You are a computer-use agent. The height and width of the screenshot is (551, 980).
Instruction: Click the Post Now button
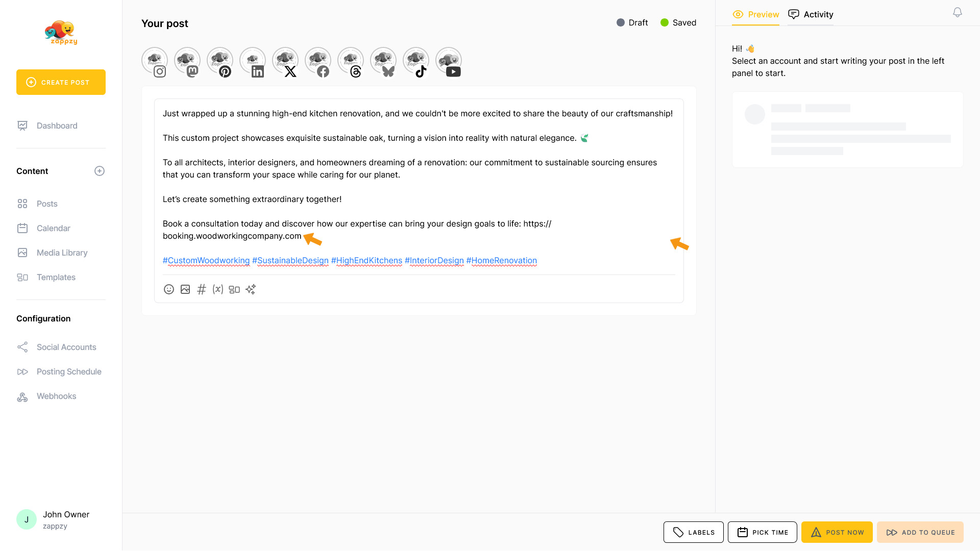tap(837, 532)
